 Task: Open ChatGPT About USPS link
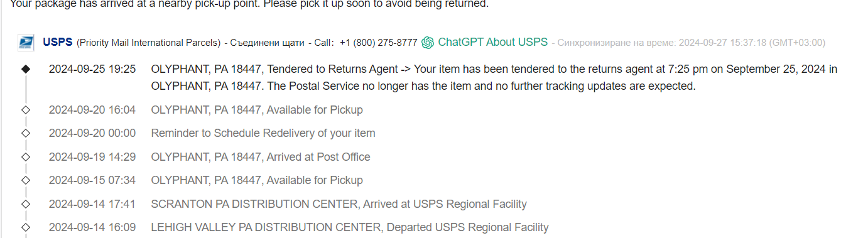493,42
